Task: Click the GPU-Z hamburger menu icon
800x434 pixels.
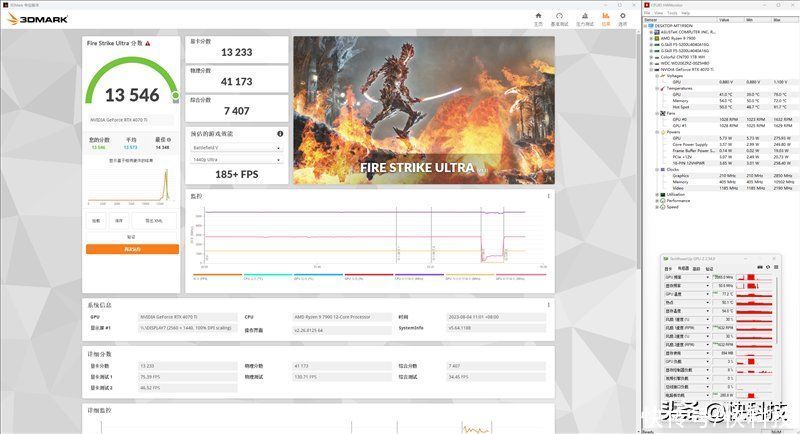Action: click(776, 267)
